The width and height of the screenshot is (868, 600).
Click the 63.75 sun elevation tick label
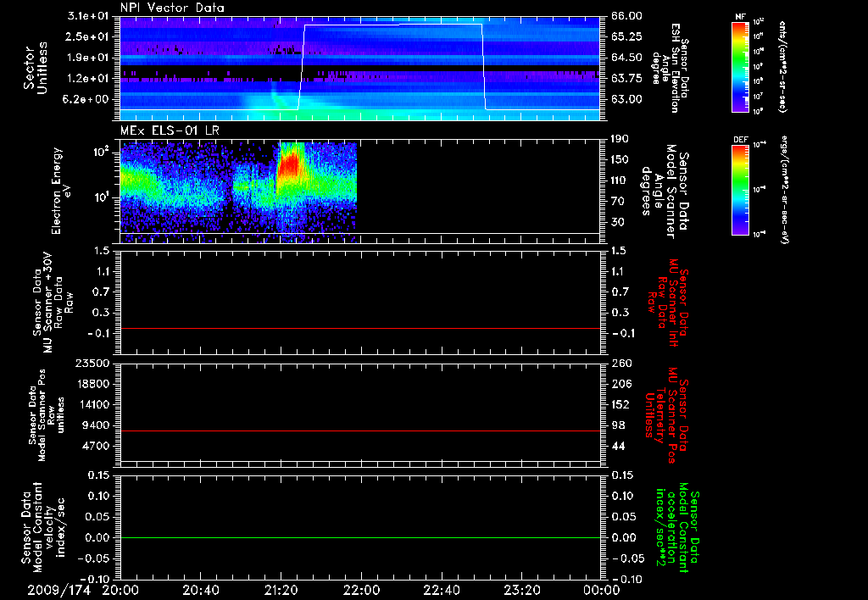[x=626, y=79]
